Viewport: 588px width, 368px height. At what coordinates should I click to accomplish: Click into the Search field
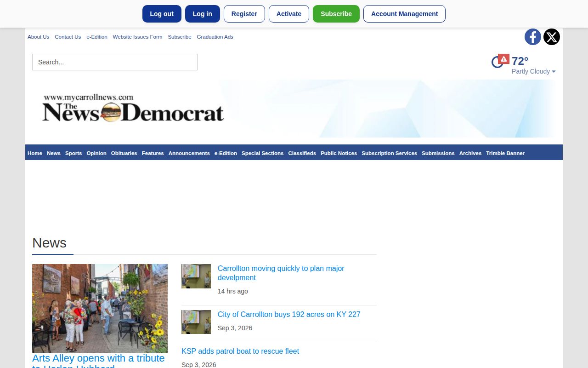coord(115,62)
